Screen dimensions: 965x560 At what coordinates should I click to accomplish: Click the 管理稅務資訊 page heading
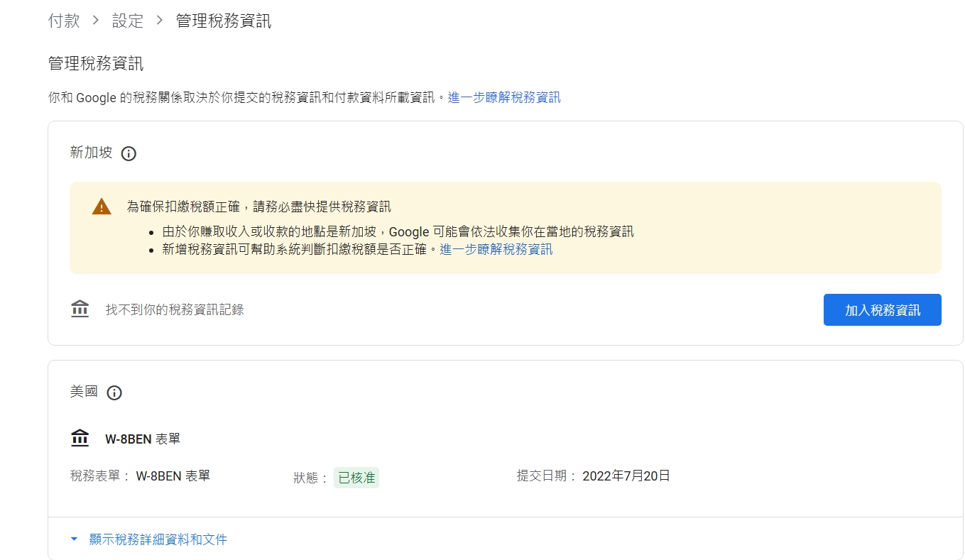pyautogui.click(x=96, y=64)
